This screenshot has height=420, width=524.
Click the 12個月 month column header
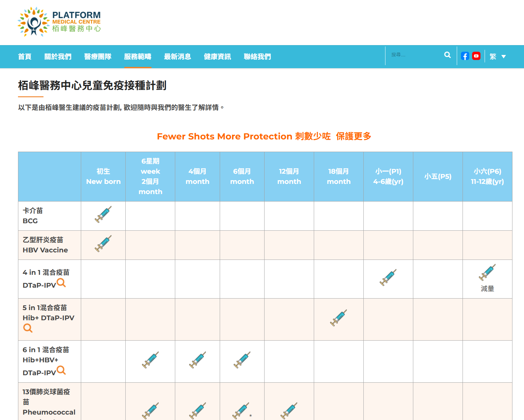289,176
